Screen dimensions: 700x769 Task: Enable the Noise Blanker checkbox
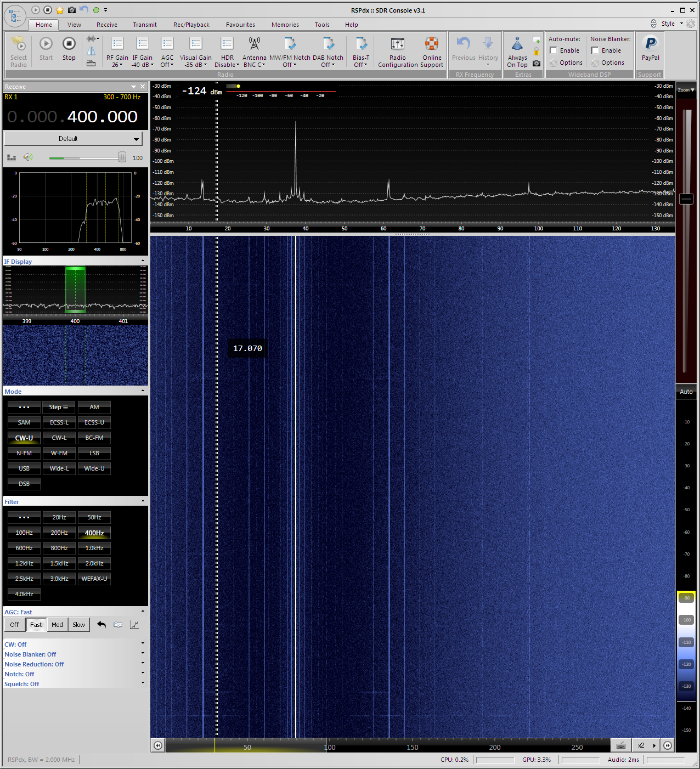coord(595,50)
